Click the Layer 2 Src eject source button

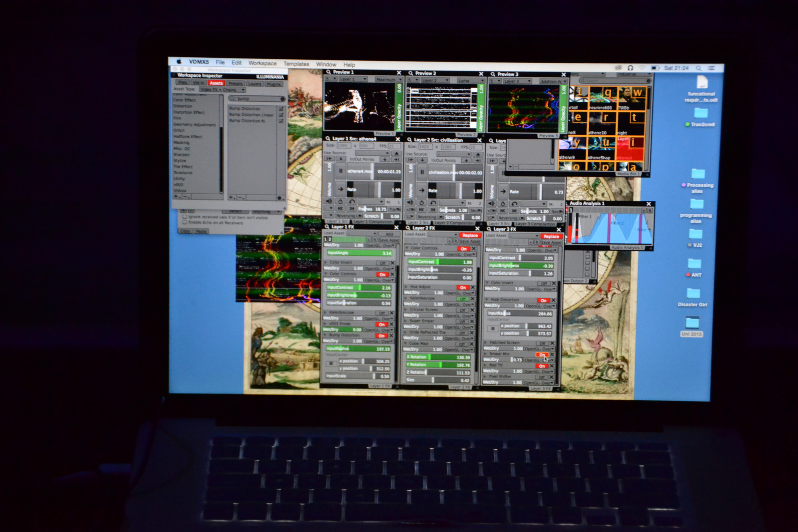tap(478, 154)
